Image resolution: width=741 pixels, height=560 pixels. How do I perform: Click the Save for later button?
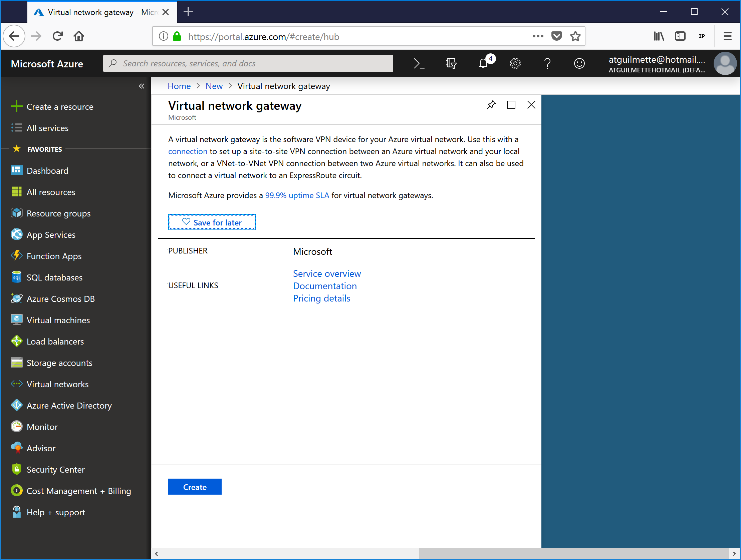212,222
